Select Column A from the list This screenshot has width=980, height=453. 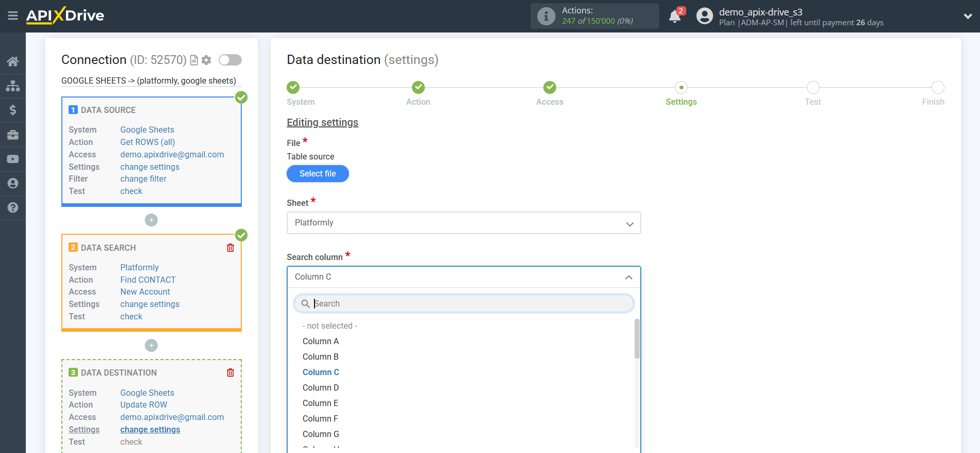coord(321,341)
